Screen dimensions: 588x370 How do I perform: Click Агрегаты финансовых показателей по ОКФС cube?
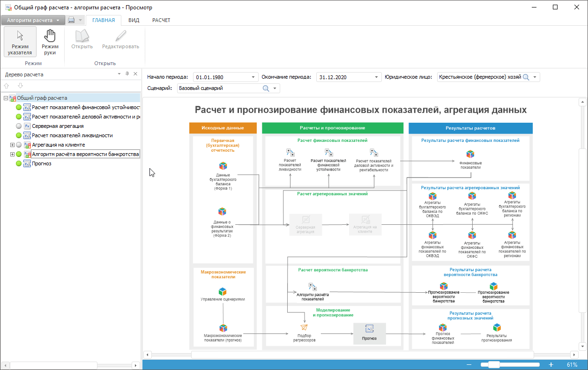coord(472,235)
